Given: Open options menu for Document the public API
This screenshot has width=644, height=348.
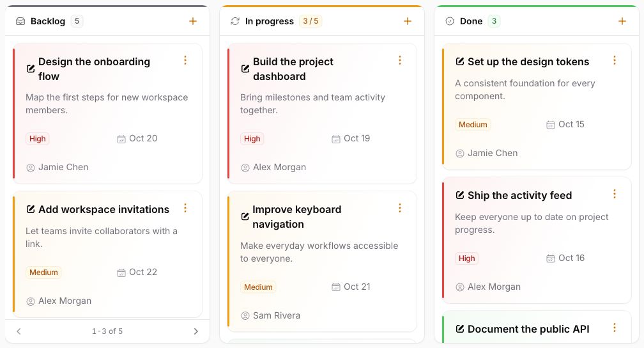Looking at the screenshot, I should (615, 328).
